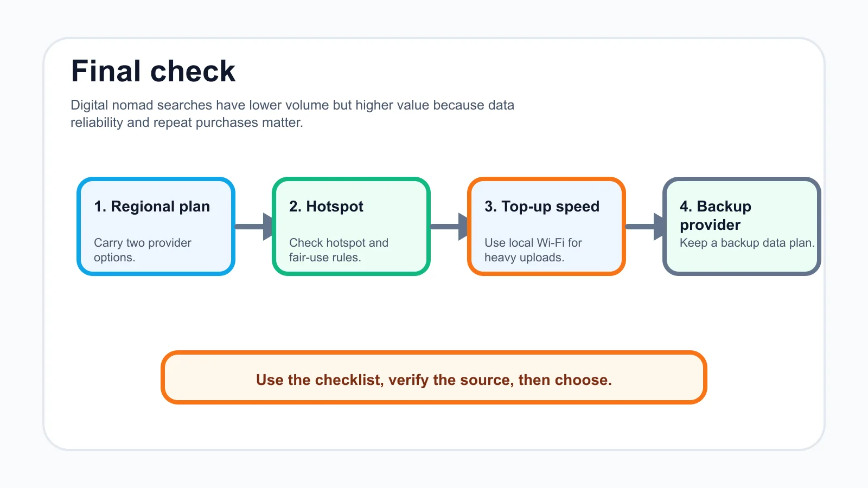Click the '4. Backup provider' title
Viewport: 868px width, 488px height.
pos(716,215)
